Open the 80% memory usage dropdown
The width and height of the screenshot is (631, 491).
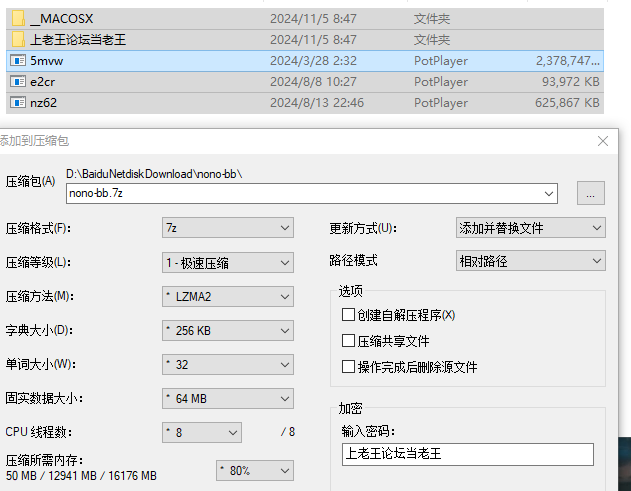coord(255,470)
